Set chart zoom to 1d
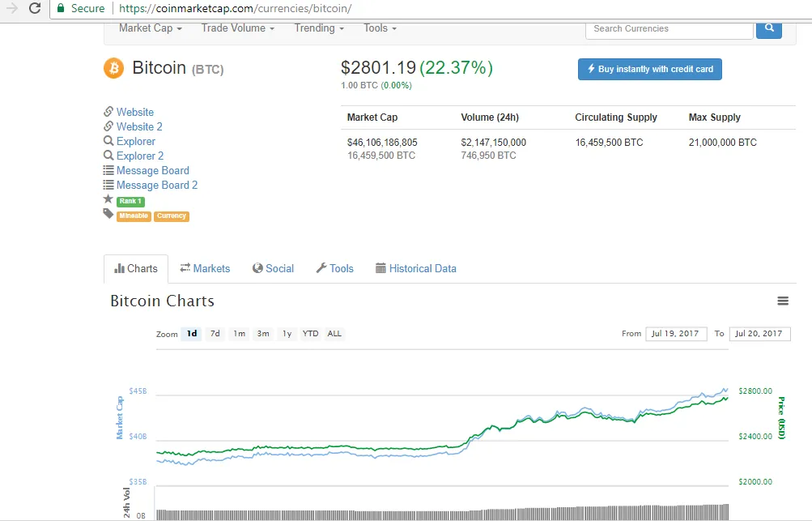Image resolution: width=812 pixels, height=521 pixels. (192, 333)
